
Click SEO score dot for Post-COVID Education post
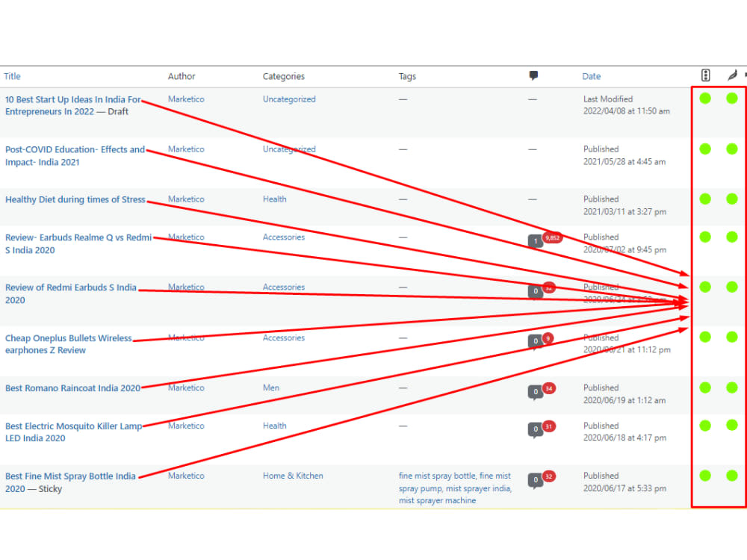(x=705, y=149)
